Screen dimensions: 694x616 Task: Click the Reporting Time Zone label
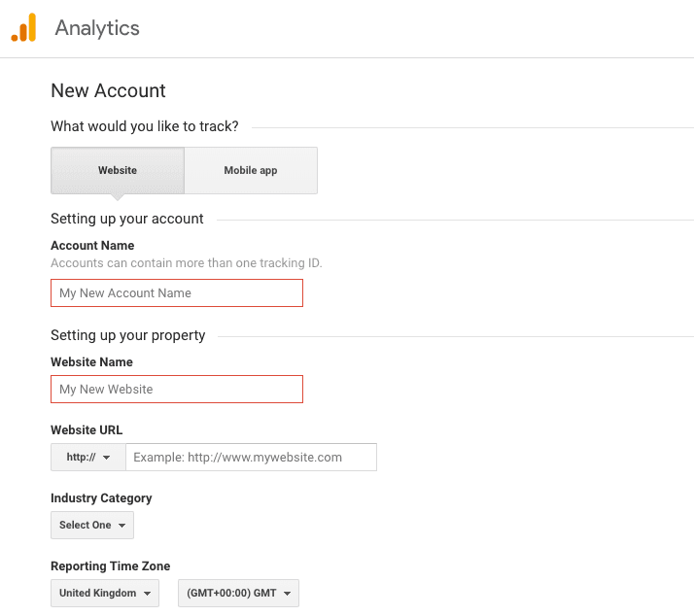[110, 566]
